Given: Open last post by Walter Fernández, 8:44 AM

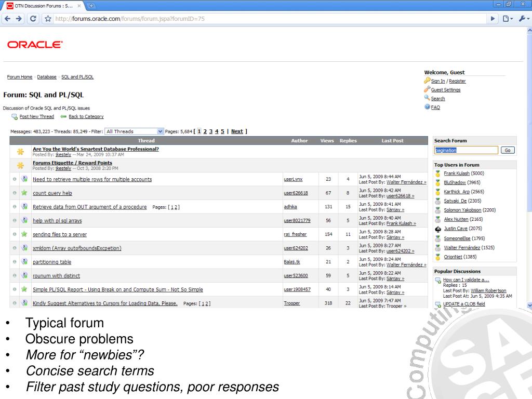Looking at the screenshot, I should click(x=406, y=182).
